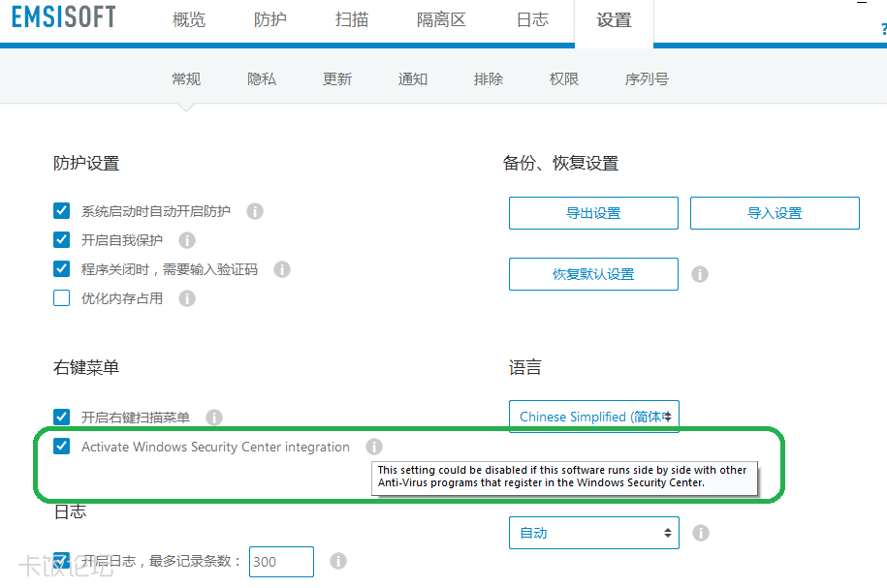Screen dimensions: 887x588
Task: Click info icon beside Windows Security Center integration
Action: coord(374,447)
